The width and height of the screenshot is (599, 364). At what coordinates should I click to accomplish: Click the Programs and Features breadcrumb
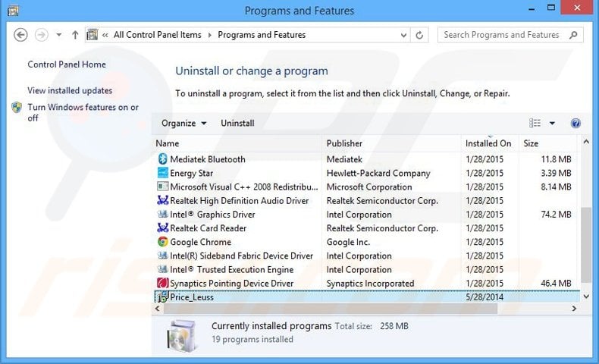click(262, 35)
